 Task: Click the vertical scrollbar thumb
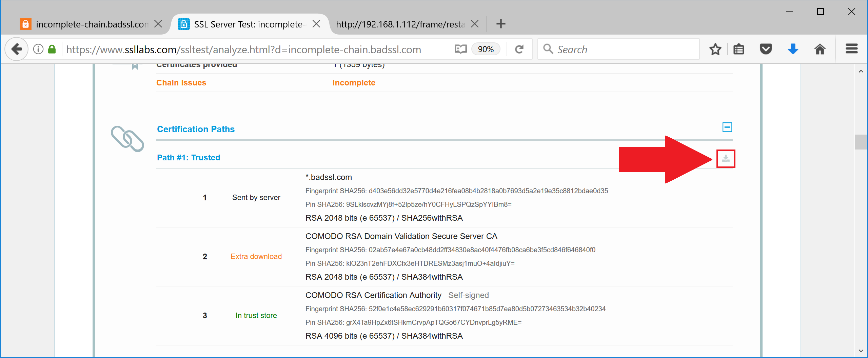coord(861,142)
